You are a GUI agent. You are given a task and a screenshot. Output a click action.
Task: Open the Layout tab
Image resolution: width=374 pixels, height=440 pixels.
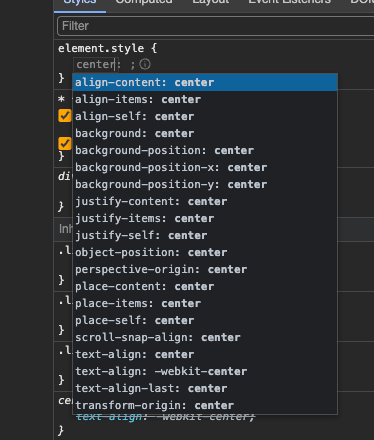coord(211,3)
